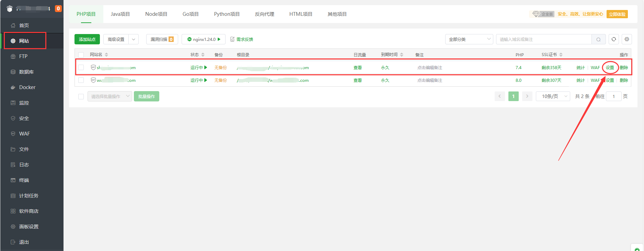
Task: Click the page jump number field
Action: (x=614, y=96)
